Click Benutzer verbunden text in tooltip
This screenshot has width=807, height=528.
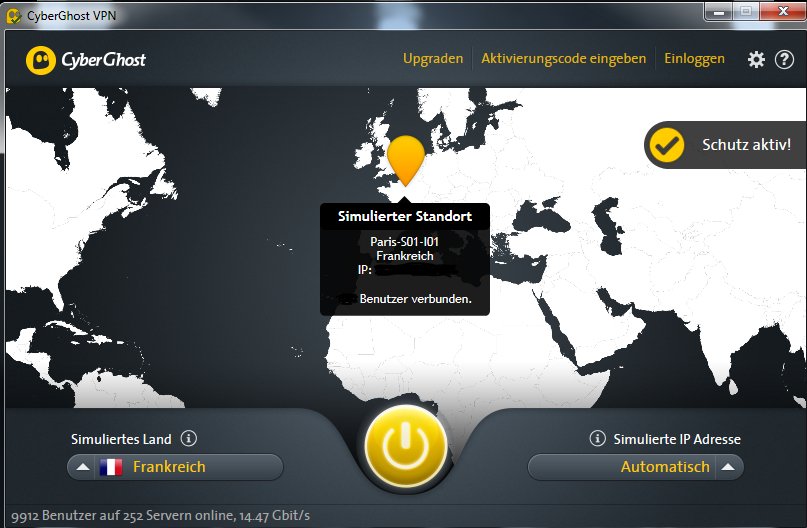click(415, 299)
